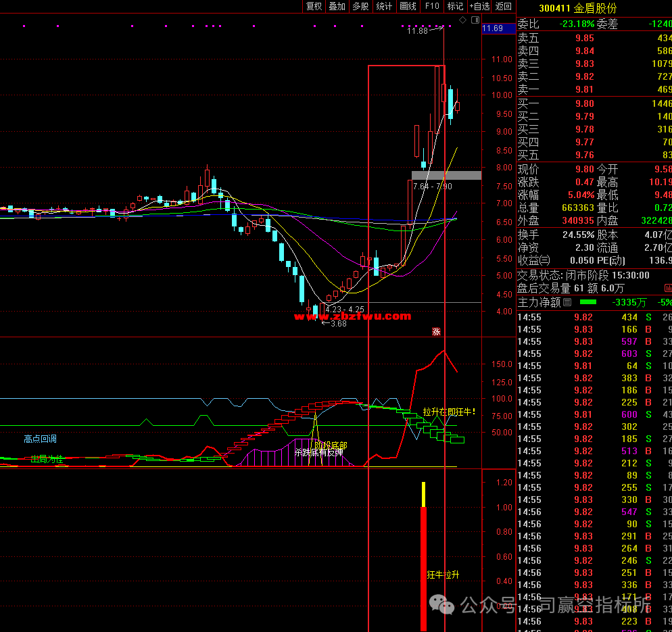This screenshot has width=672, height=632.
Task: Click the blue 11.69 price label
Action: [x=492, y=28]
